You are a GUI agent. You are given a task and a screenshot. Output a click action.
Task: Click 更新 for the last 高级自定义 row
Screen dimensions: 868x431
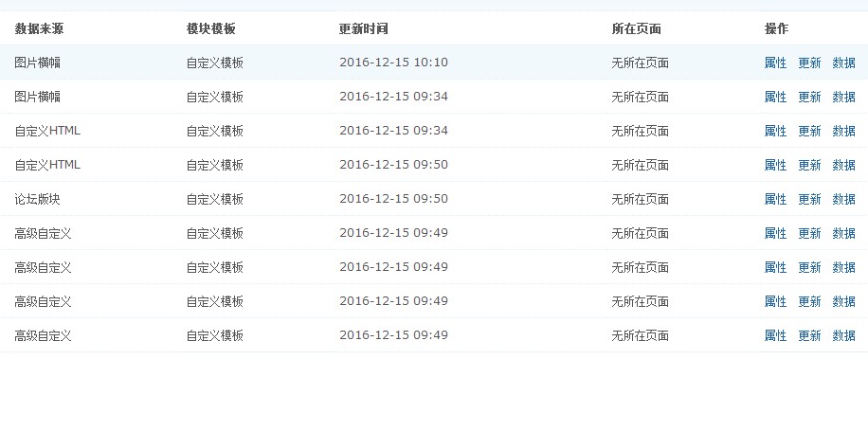809,336
